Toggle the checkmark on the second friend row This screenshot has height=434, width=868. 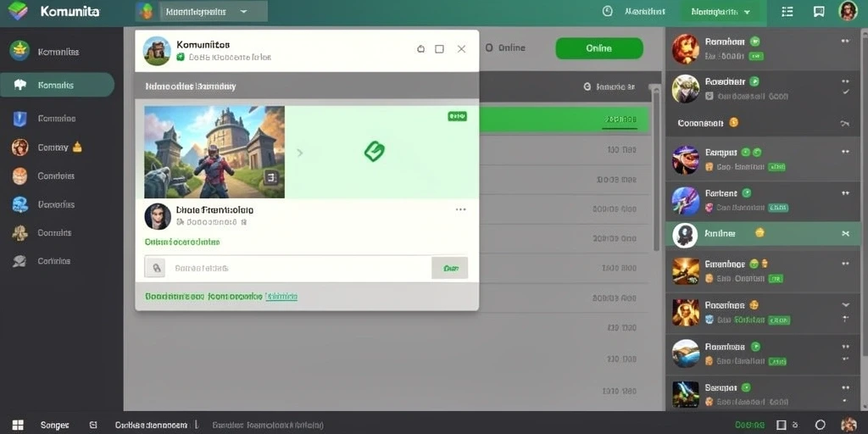845,92
